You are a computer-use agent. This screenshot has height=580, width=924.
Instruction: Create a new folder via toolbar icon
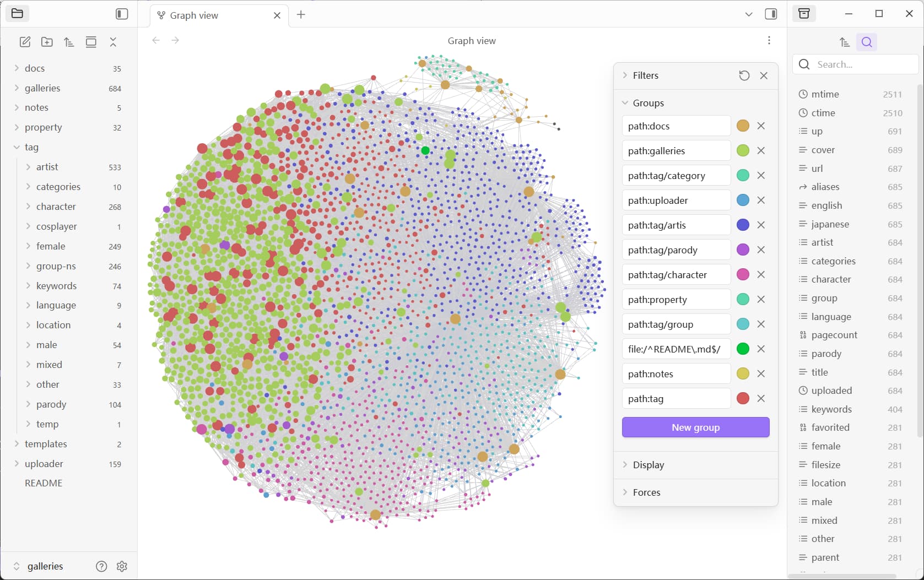pos(47,42)
